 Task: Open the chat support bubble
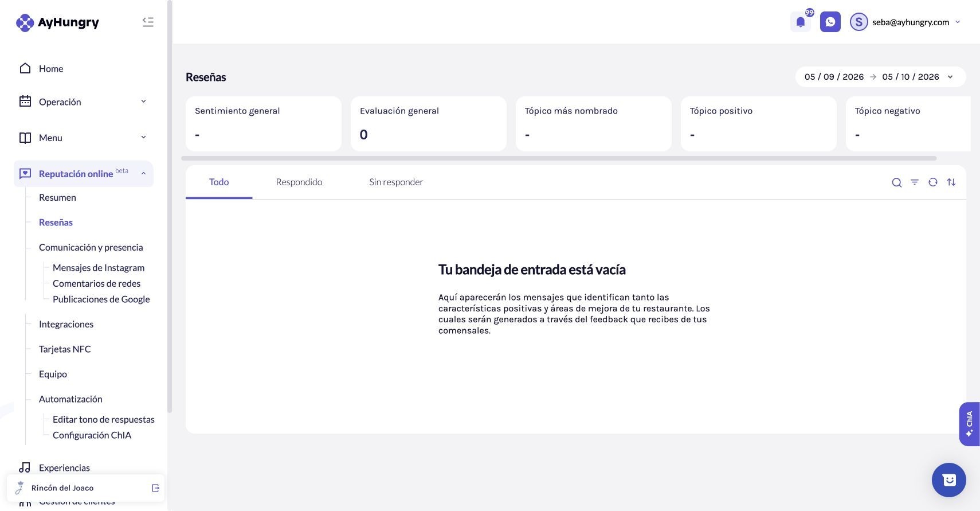coord(949,480)
